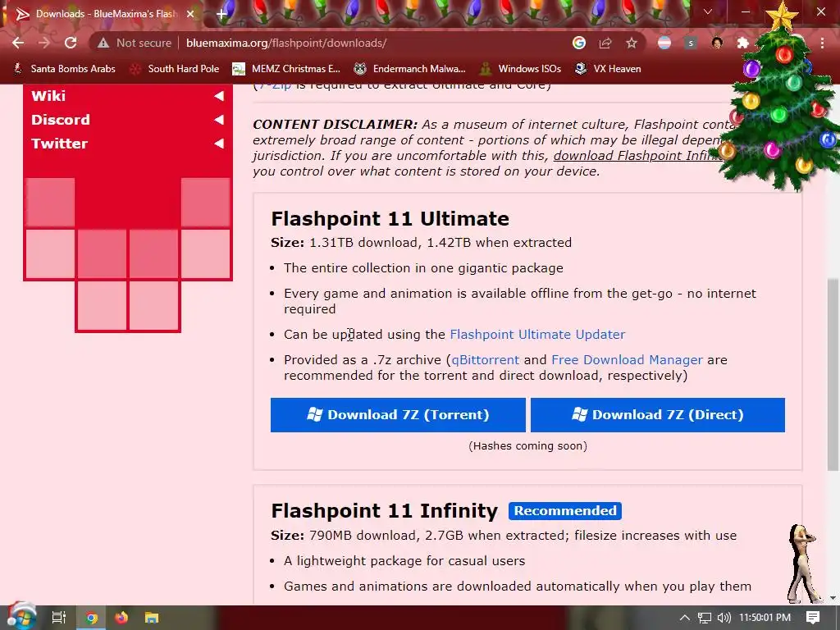Click Download 7Z (Torrent) button
This screenshot has width=840, height=630.
pos(398,414)
